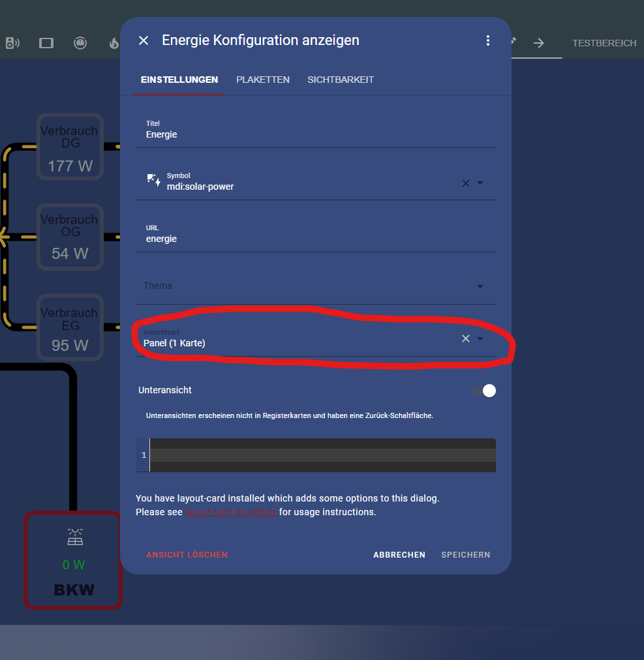Open the speaker media view tab icon
644x660 pixels.
pyautogui.click(x=12, y=43)
